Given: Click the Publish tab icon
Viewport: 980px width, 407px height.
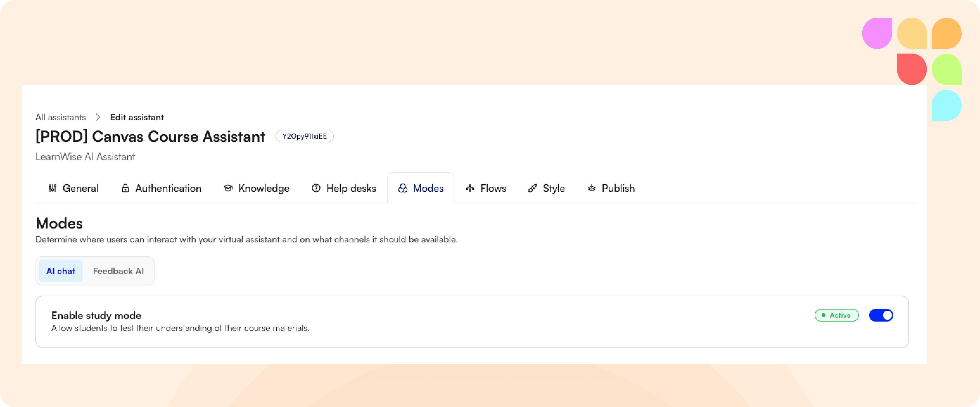Looking at the screenshot, I should click(x=591, y=188).
